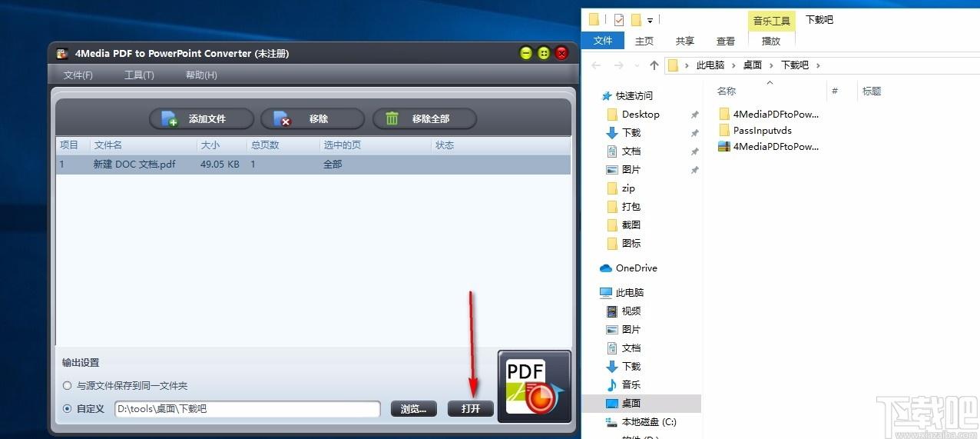Click the Remove All trash button
This screenshot has height=439, width=980.
(x=425, y=119)
